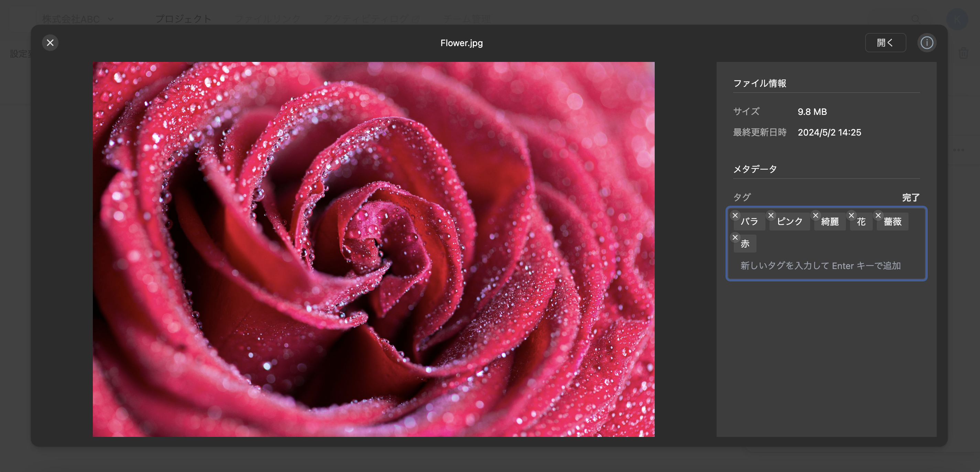
Task: Remove the 薔薇 tag
Action: coord(878,215)
